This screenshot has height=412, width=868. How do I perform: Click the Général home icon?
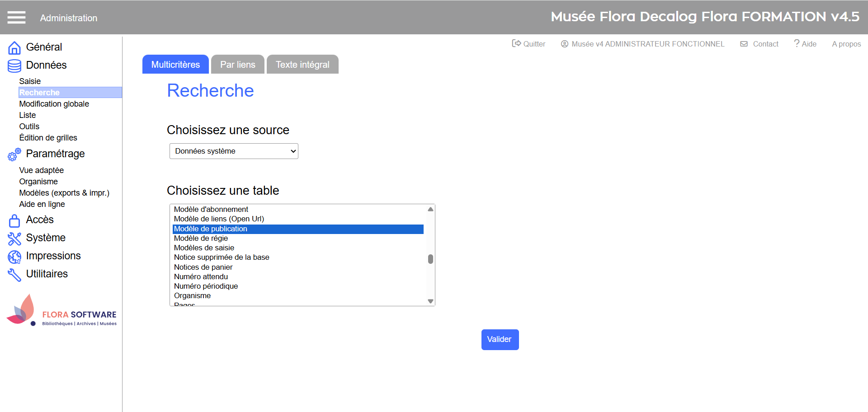14,47
